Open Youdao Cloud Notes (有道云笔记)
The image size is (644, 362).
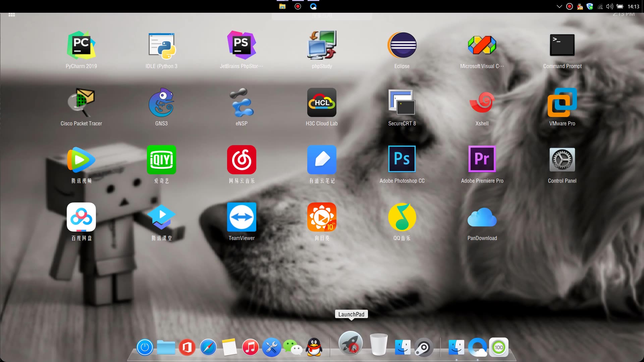click(x=322, y=160)
